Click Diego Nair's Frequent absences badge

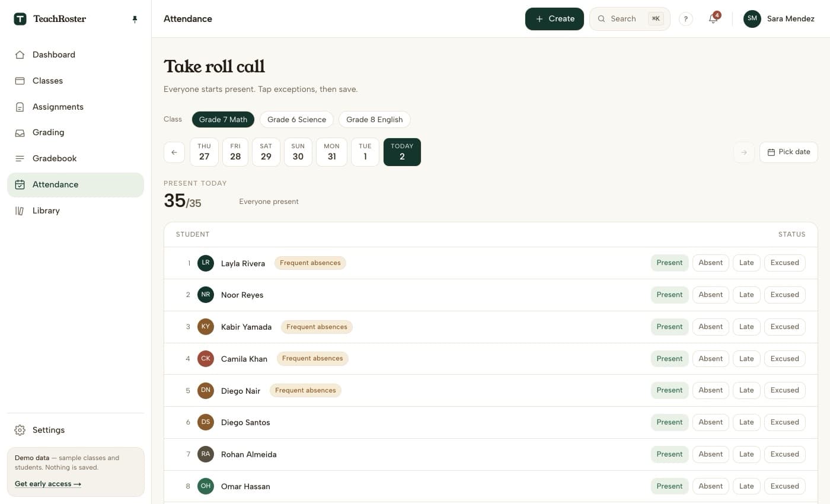pos(305,390)
